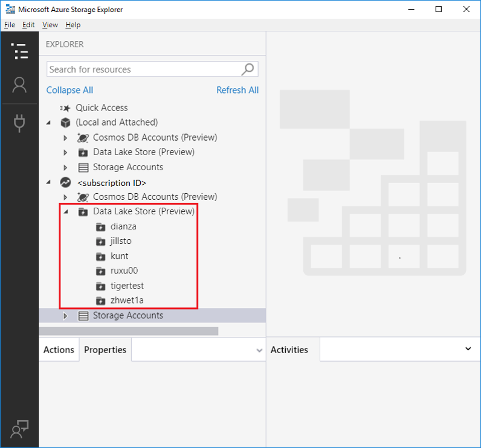
Task: Click the Azure Storage Explorer title bar icon
Action: pyautogui.click(x=10, y=10)
